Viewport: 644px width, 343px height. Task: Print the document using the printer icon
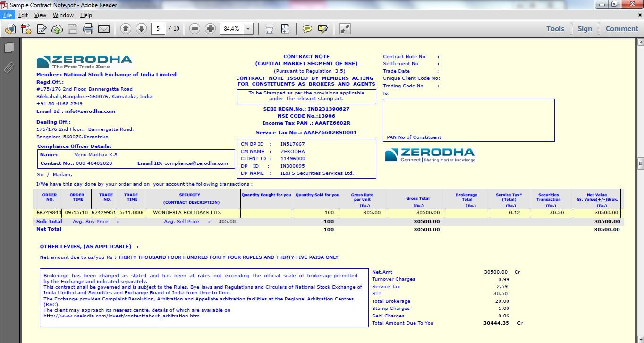(88, 29)
